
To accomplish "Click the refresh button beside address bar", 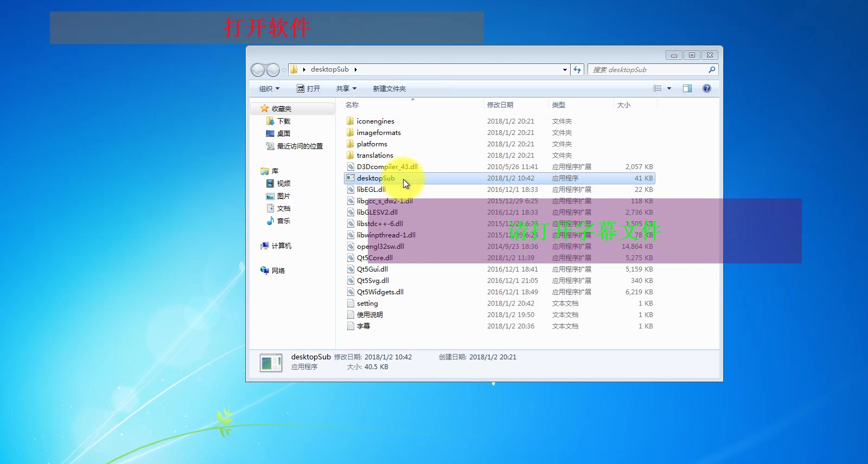I will pos(577,69).
